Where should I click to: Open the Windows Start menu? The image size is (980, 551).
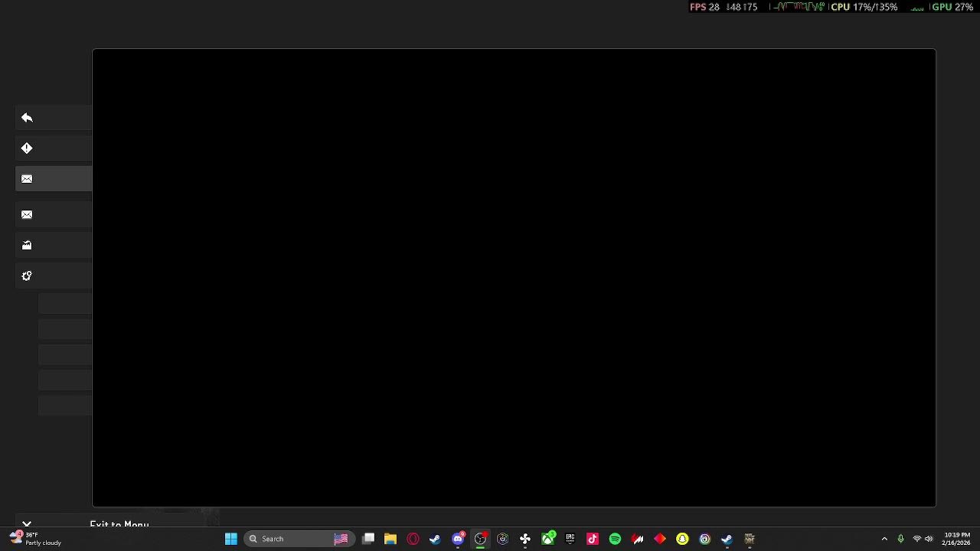[x=230, y=539]
